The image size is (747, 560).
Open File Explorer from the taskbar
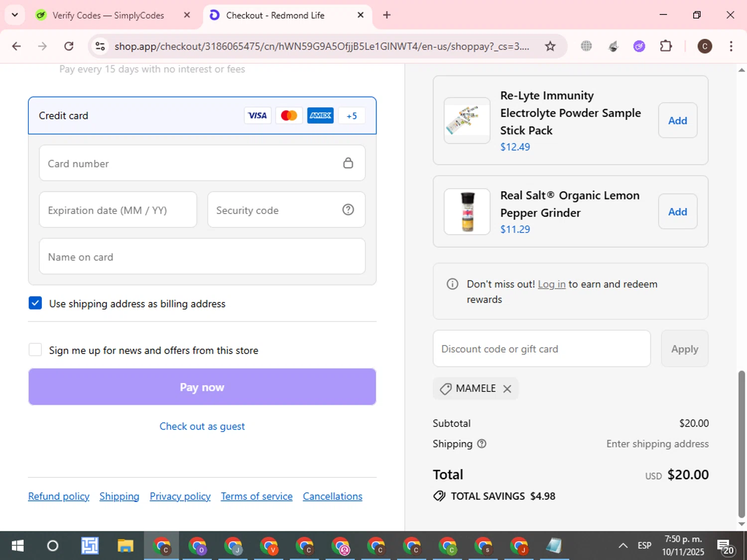point(125,546)
